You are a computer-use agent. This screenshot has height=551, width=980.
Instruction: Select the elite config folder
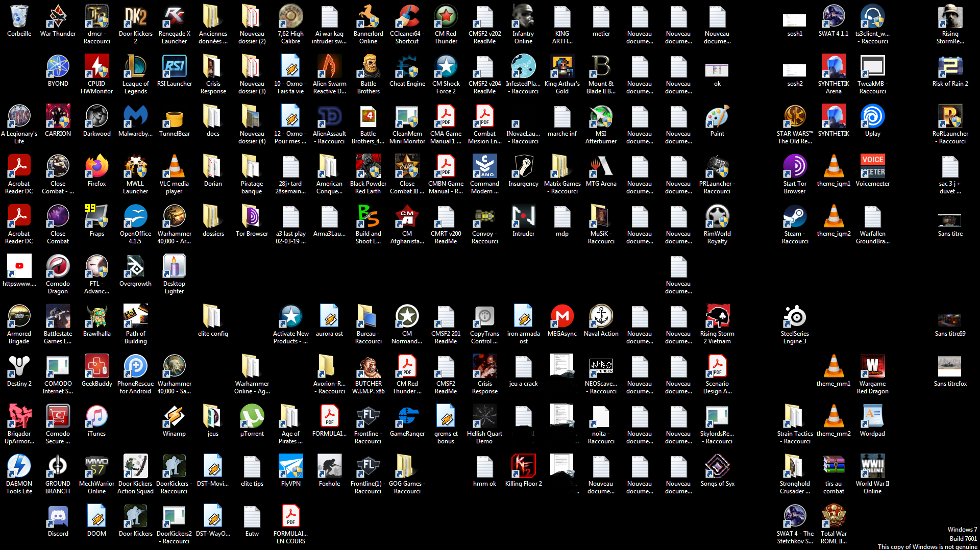(213, 320)
